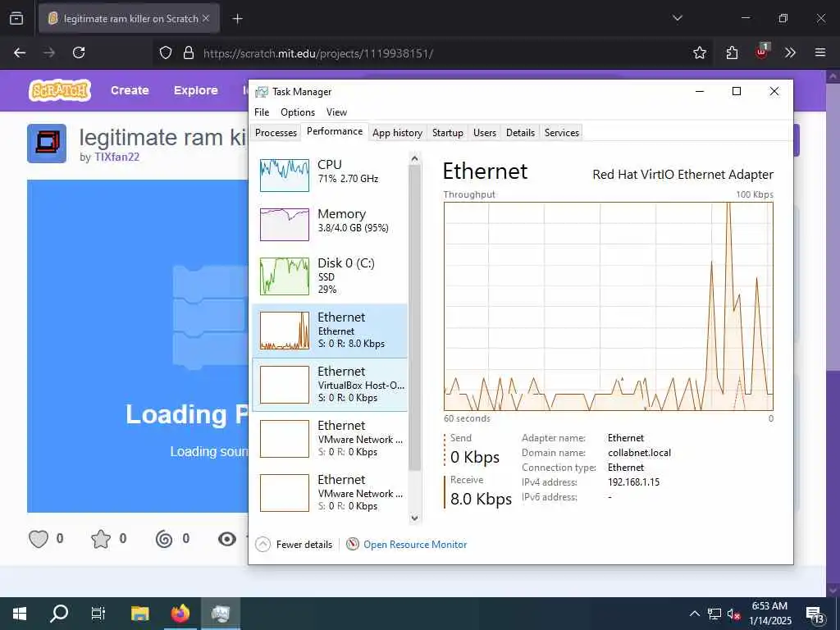840x630 pixels.
Task: Click the views eye icon
Action: pyautogui.click(x=227, y=539)
